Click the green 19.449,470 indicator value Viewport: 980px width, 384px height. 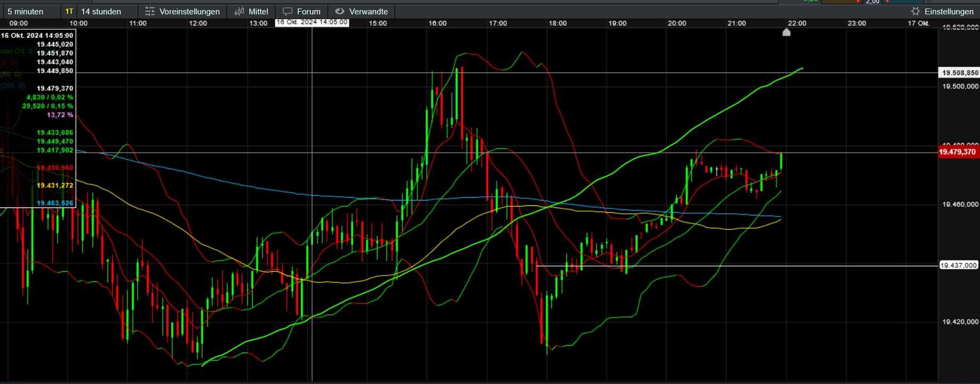(55, 141)
